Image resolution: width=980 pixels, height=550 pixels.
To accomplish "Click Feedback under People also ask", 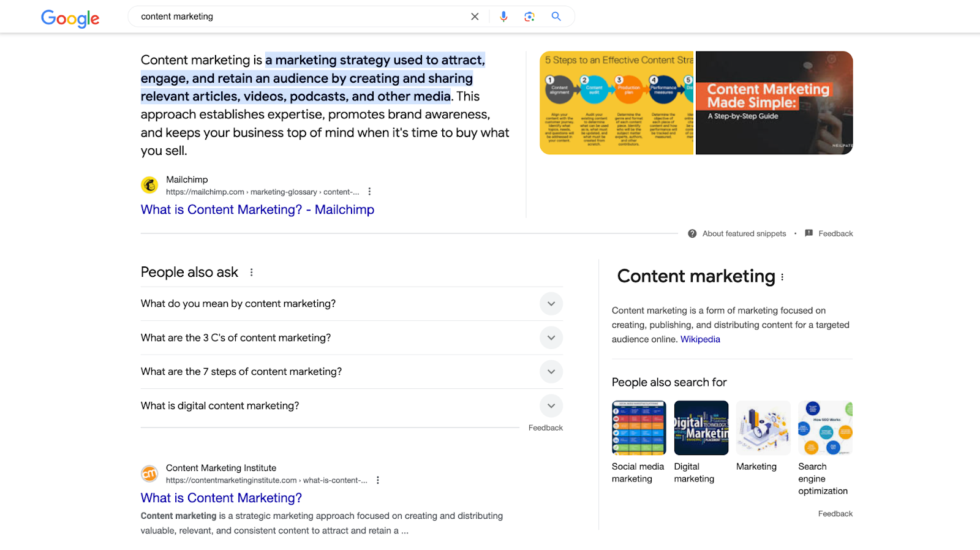I will click(545, 428).
